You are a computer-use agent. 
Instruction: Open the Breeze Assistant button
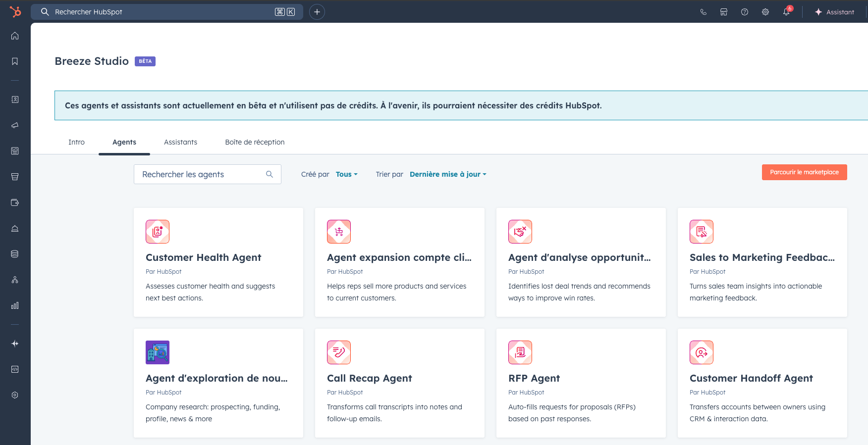point(835,12)
